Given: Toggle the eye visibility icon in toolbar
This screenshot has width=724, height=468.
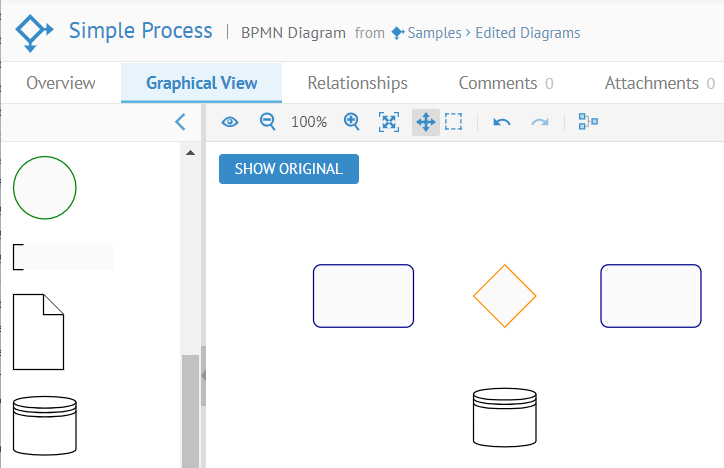Looking at the screenshot, I should point(230,122).
